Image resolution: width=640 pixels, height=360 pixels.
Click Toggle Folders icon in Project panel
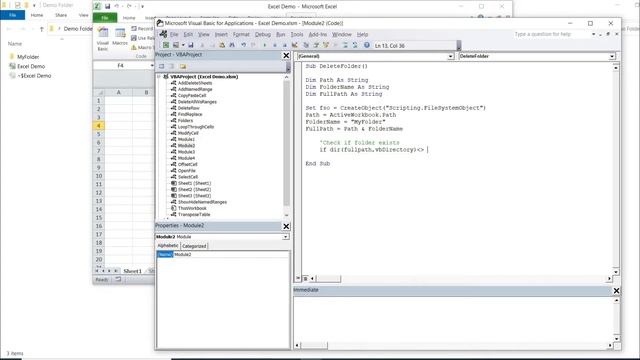click(183, 66)
